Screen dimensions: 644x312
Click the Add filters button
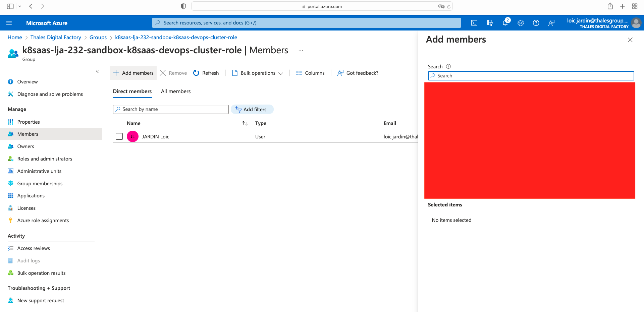click(252, 109)
